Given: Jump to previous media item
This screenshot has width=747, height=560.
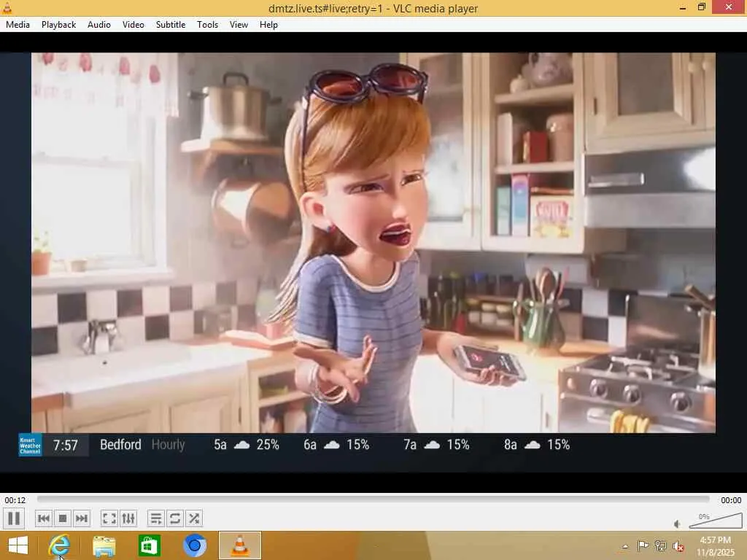Looking at the screenshot, I should pos(44,518).
